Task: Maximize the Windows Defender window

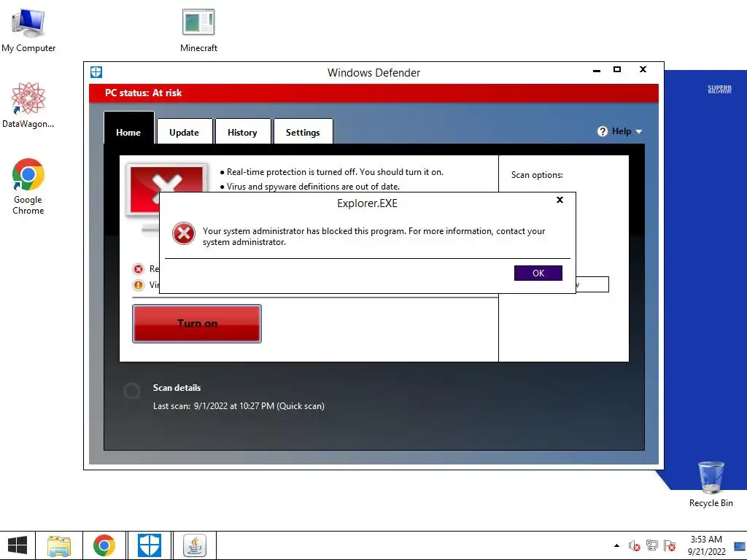Action: 617,69
